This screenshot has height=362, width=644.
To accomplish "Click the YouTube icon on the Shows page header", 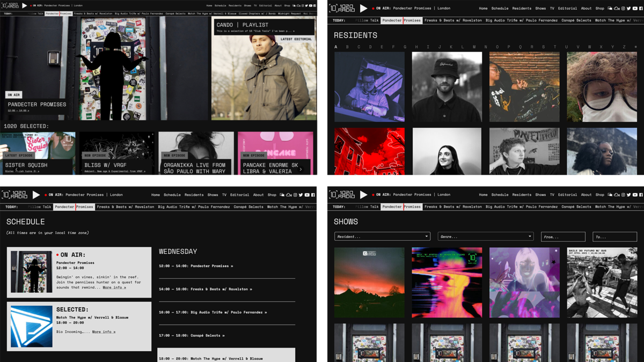I will 635,195.
